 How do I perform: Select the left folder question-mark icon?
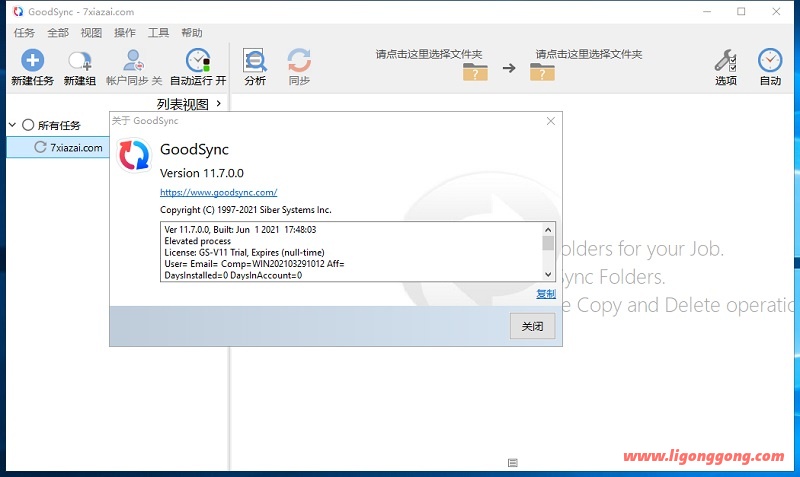pyautogui.click(x=475, y=72)
